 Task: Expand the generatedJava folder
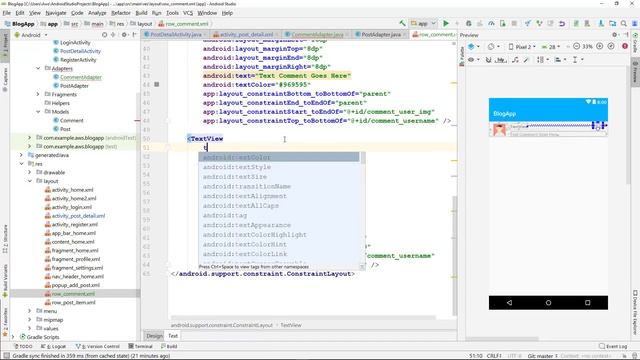(21, 155)
